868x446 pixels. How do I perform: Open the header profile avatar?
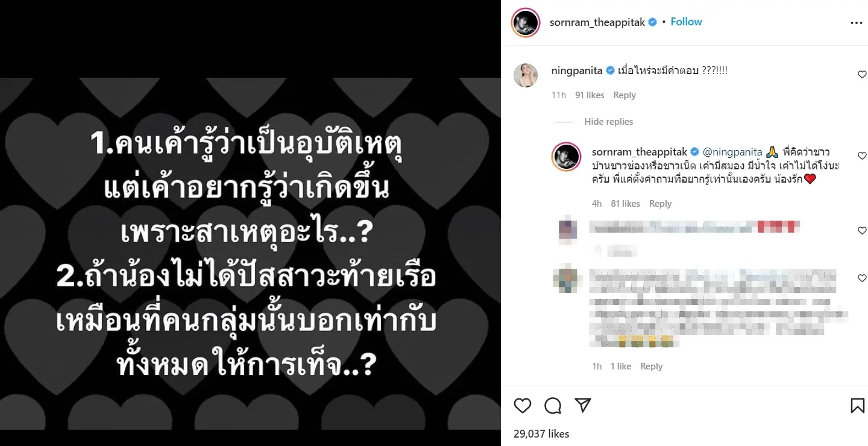(x=525, y=23)
